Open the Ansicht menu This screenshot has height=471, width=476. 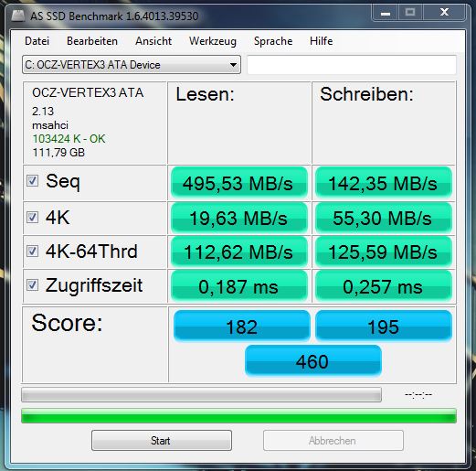point(153,41)
